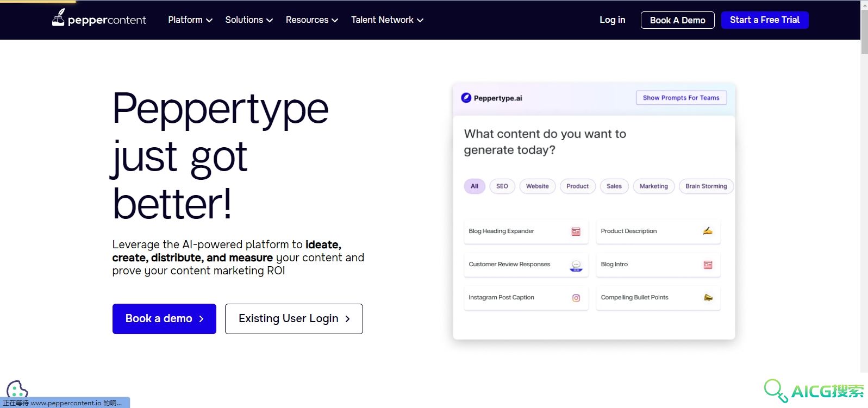Select the Product filter tab
868x408 pixels.
(x=578, y=186)
